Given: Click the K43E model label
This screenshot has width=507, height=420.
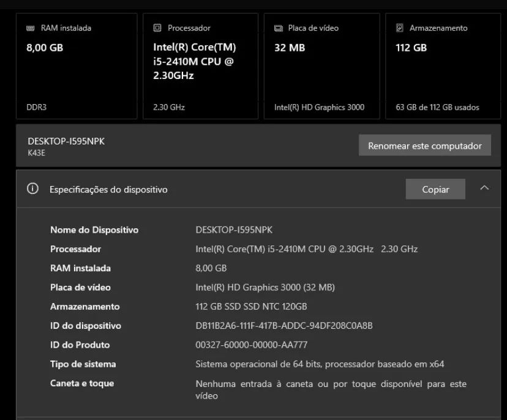Looking at the screenshot, I should (37, 153).
